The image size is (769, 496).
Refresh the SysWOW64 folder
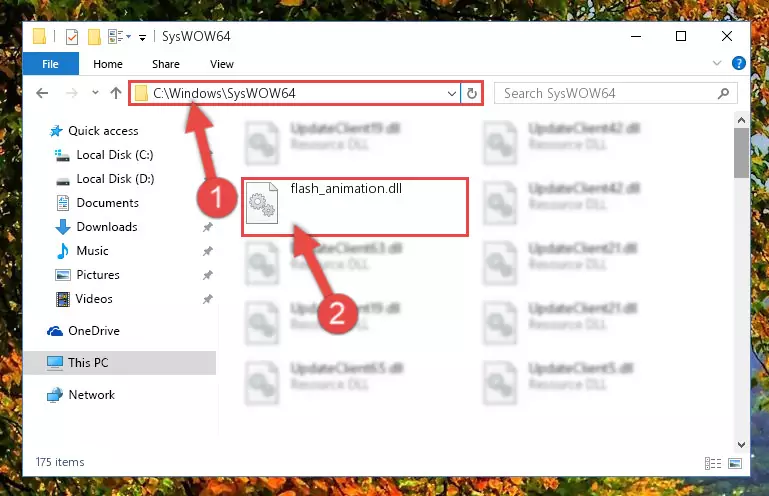[x=472, y=93]
